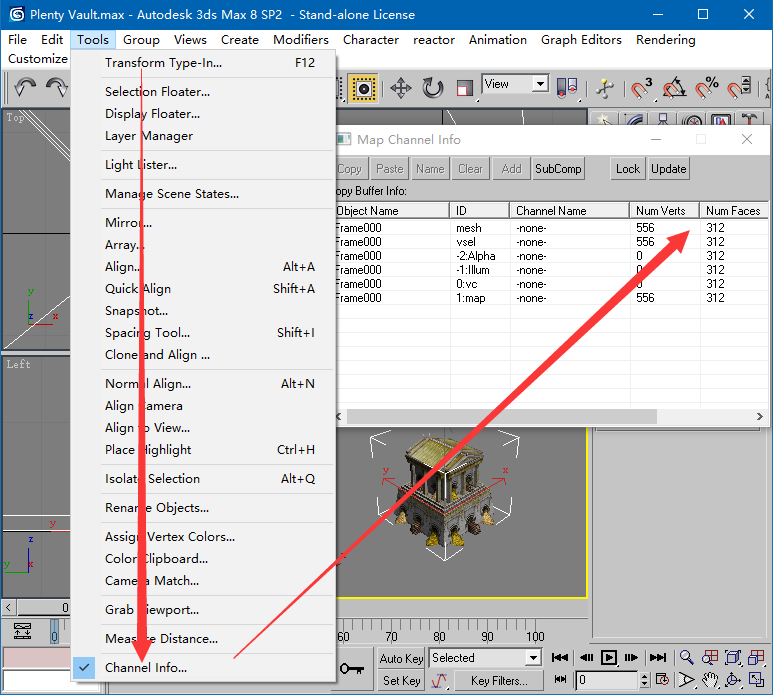Click the Zoom Extents All tool
Image resolution: width=773 pixels, height=695 pixels.
click(x=756, y=657)
